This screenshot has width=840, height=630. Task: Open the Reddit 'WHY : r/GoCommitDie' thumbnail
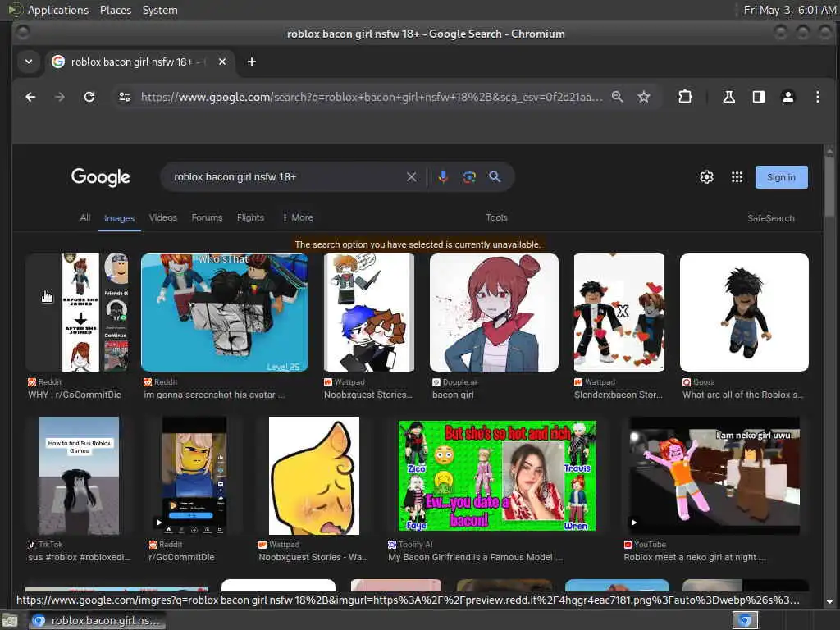[x=78, y=313]
